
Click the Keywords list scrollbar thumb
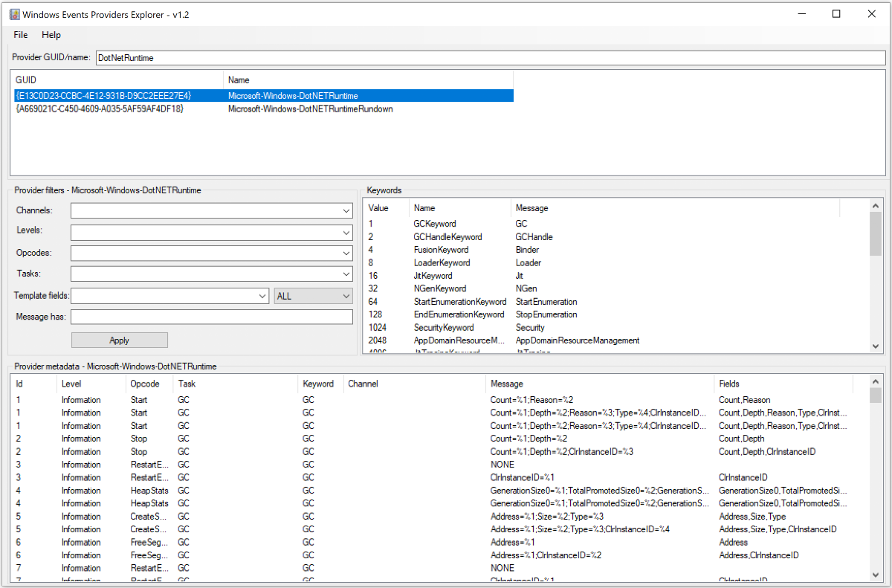(x=875, y=234)
